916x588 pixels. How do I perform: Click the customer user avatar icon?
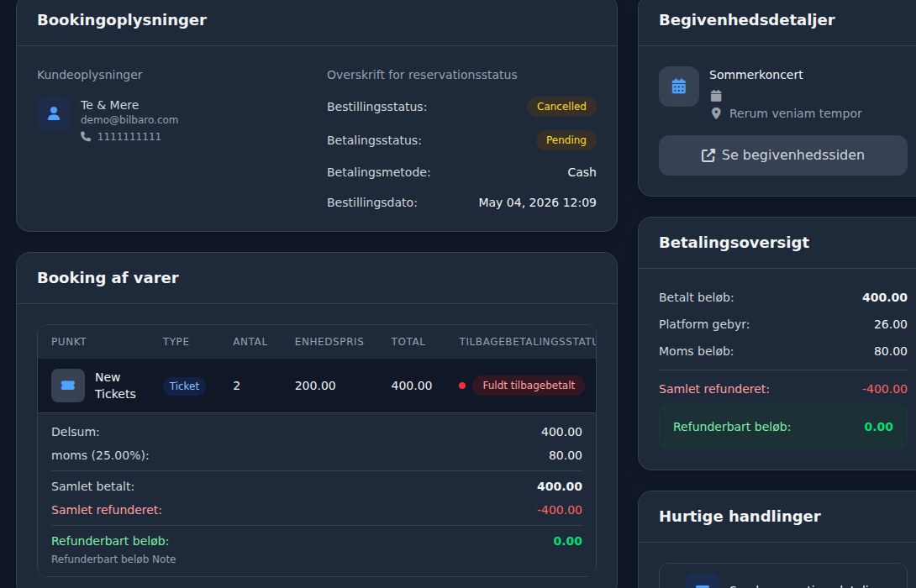[x=54, y=113]
